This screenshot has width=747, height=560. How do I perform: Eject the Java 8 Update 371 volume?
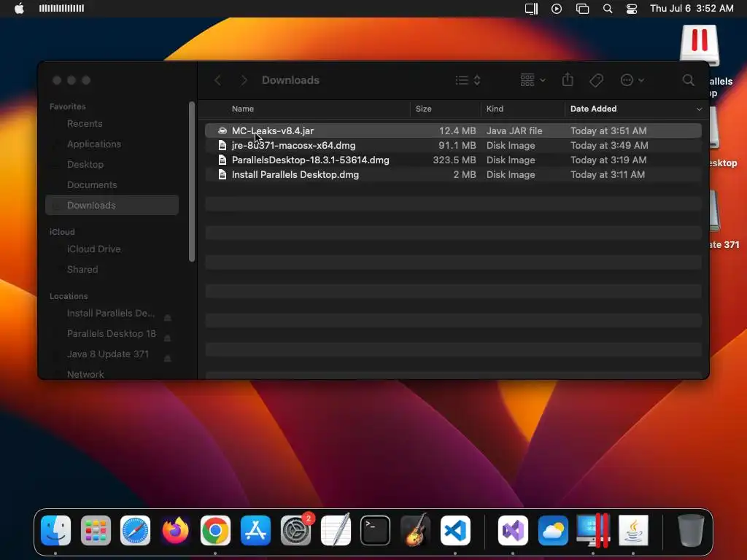(168, 358)
